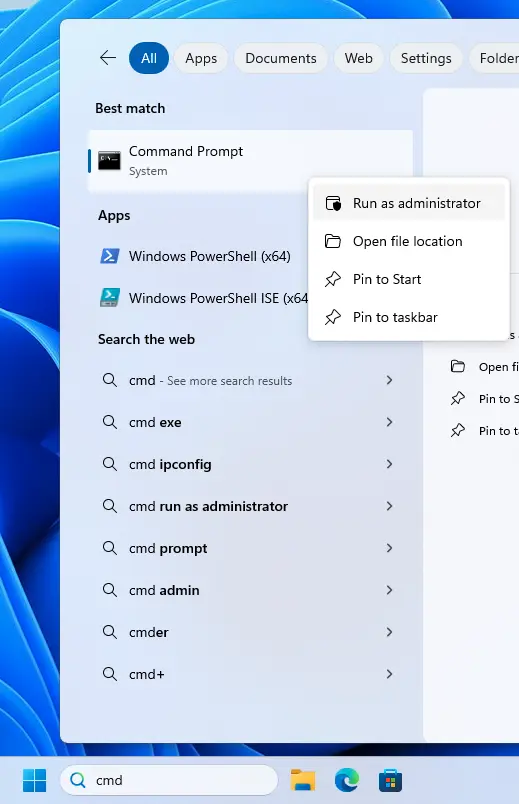Select the All filter tab

149,58
